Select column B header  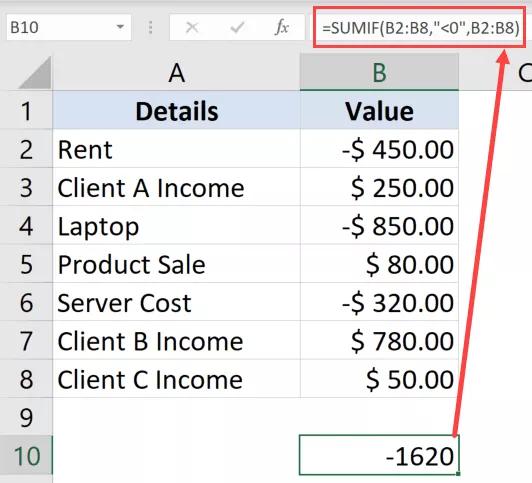[379, 73]
